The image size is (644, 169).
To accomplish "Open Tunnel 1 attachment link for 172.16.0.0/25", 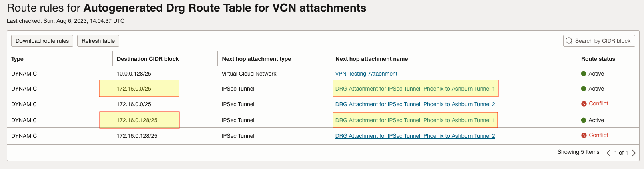I will coord(415,89).
